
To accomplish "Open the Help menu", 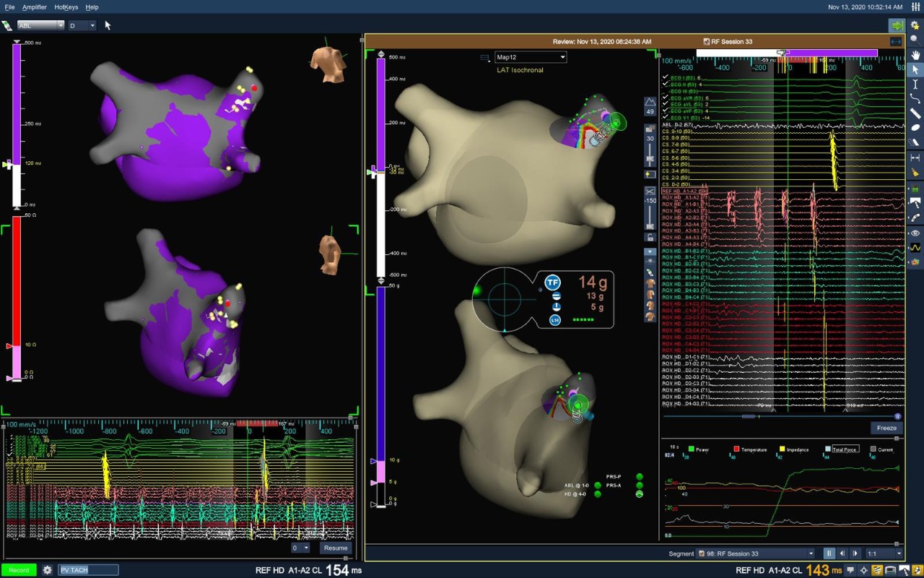I will point(92,7).
